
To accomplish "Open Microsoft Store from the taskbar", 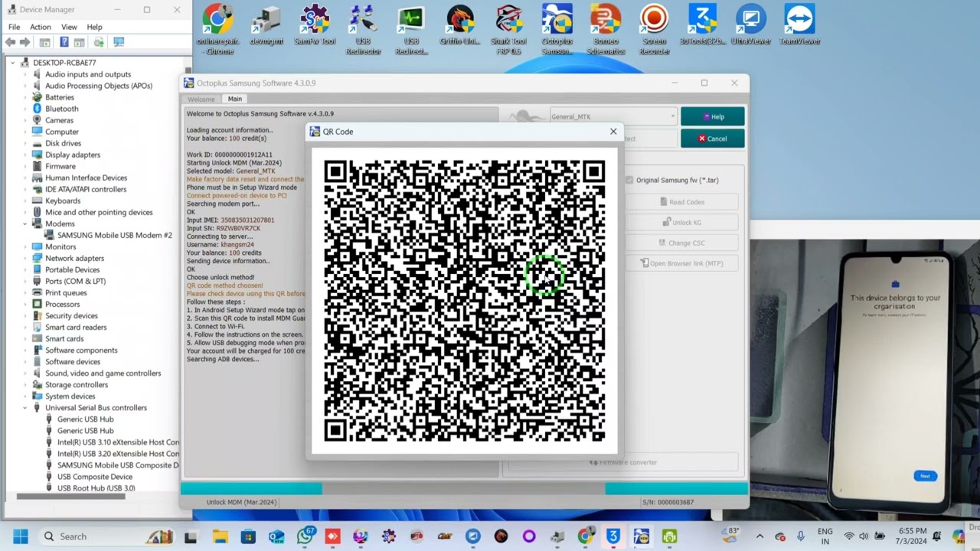I will (248, 536).
